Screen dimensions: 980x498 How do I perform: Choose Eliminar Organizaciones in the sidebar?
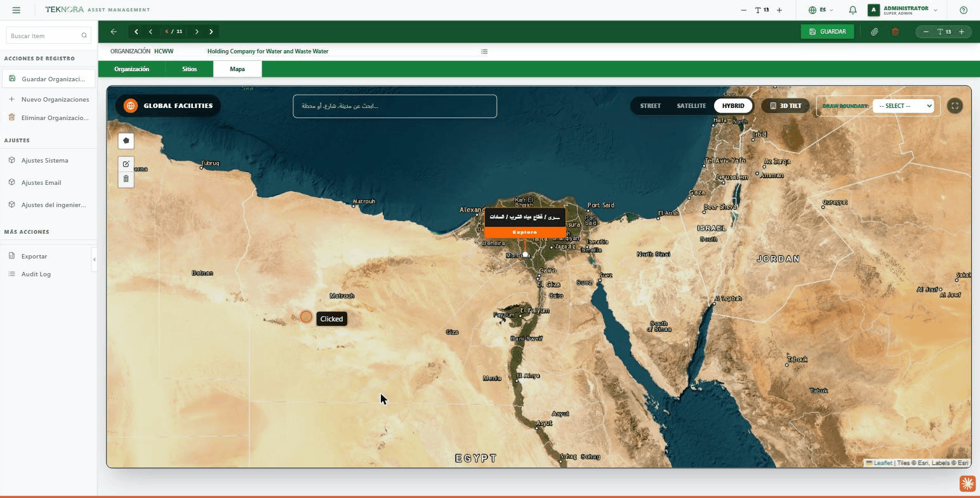click(x=49, y=118)
